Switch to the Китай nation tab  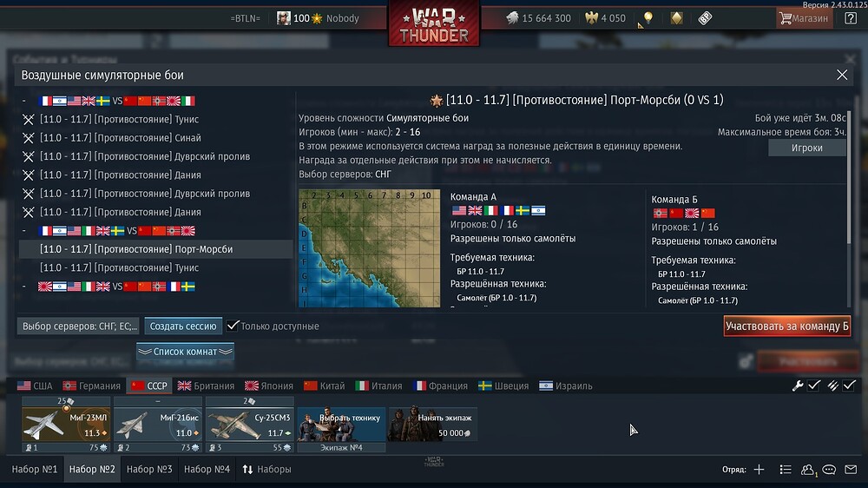tap(325, 386)
